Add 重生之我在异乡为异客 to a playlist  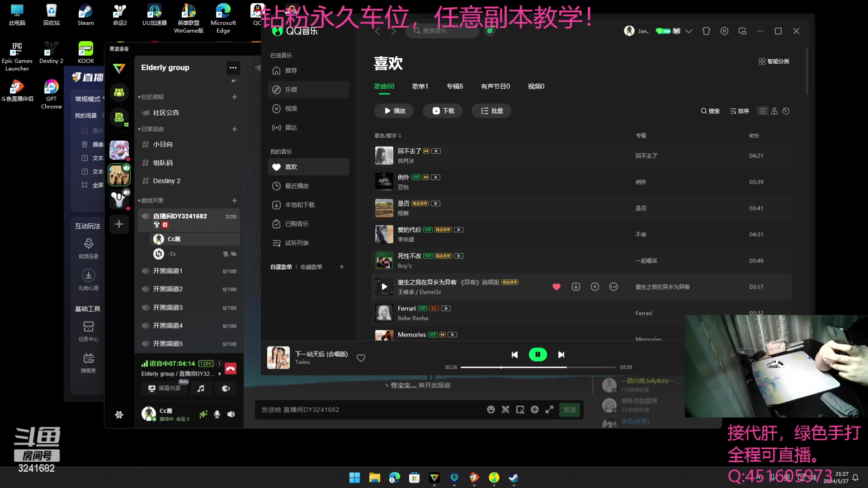[595, 287]
